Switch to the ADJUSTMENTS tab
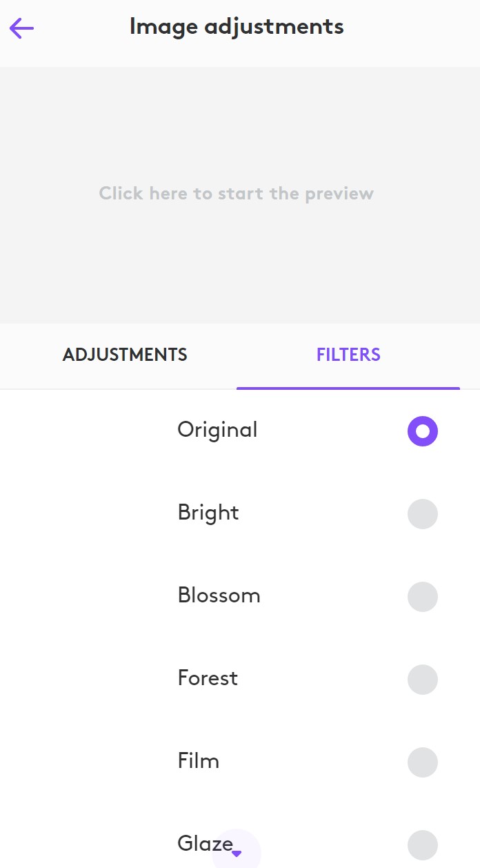Image resolution: width=480 pixels, height=868 pixels. (125, 355)
